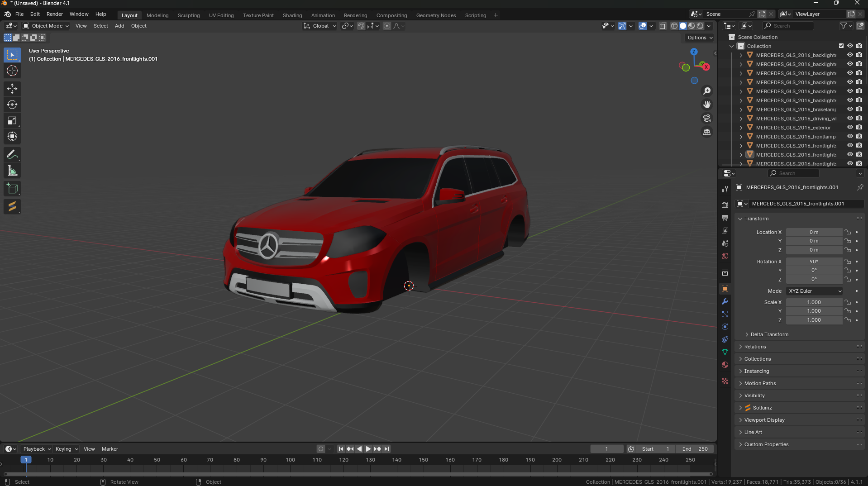Open the Material properties tab
This screenshot has height=486, width=868.
pyautogui.click(x=725, y=365)
